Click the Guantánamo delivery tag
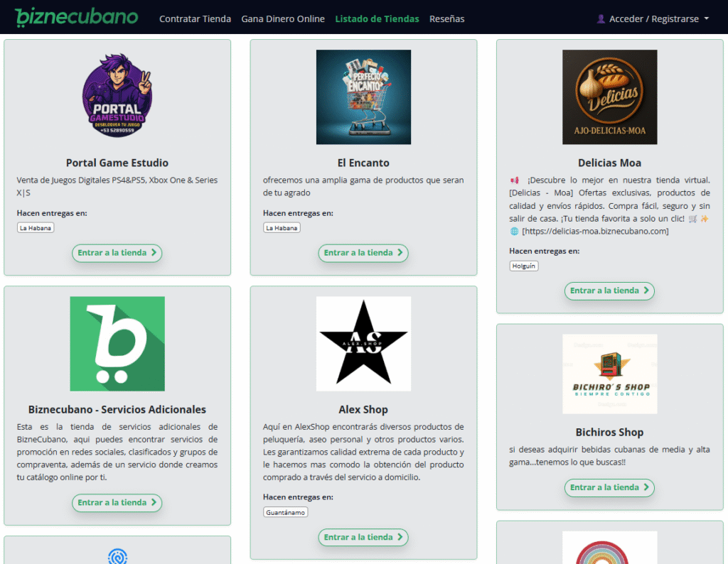This screenshot has height=564, width=728. coord(285,512)
